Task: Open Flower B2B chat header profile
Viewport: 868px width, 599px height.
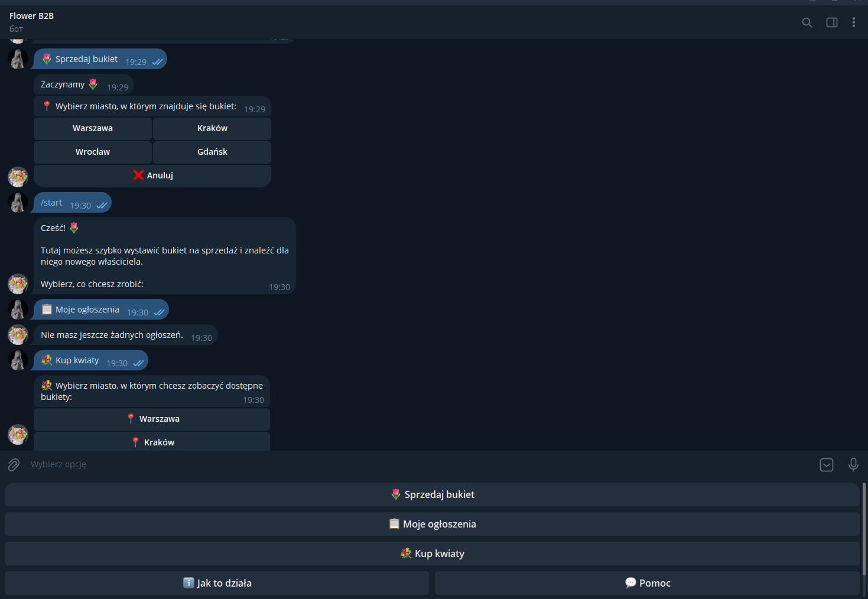Action: [31, 22]
